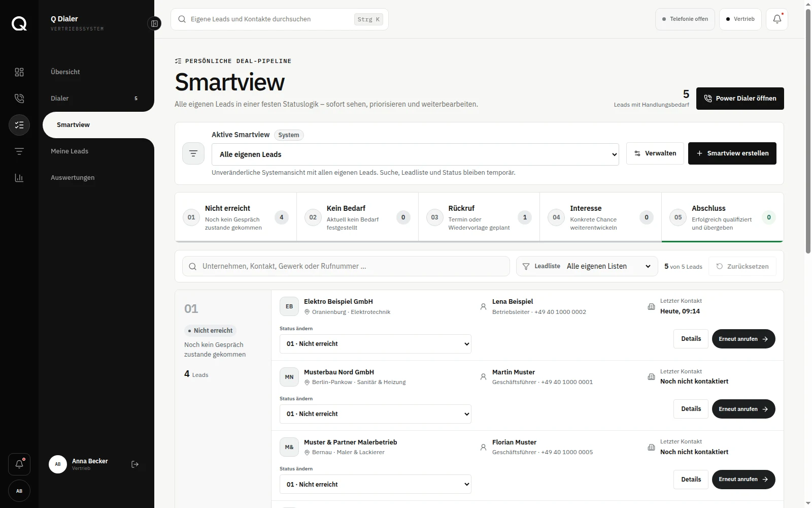Screen dimensions: 812x508
Task: Select the 04 Interesse status tab
Action: [601, 217]
